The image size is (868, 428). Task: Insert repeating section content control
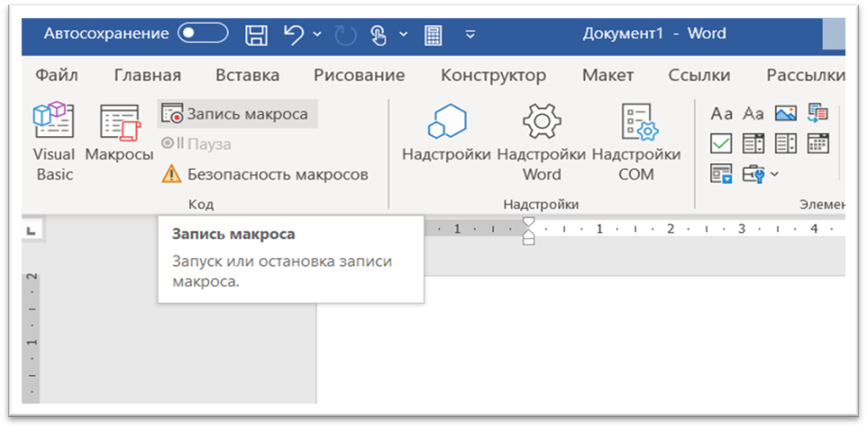(x=721, y=174)
